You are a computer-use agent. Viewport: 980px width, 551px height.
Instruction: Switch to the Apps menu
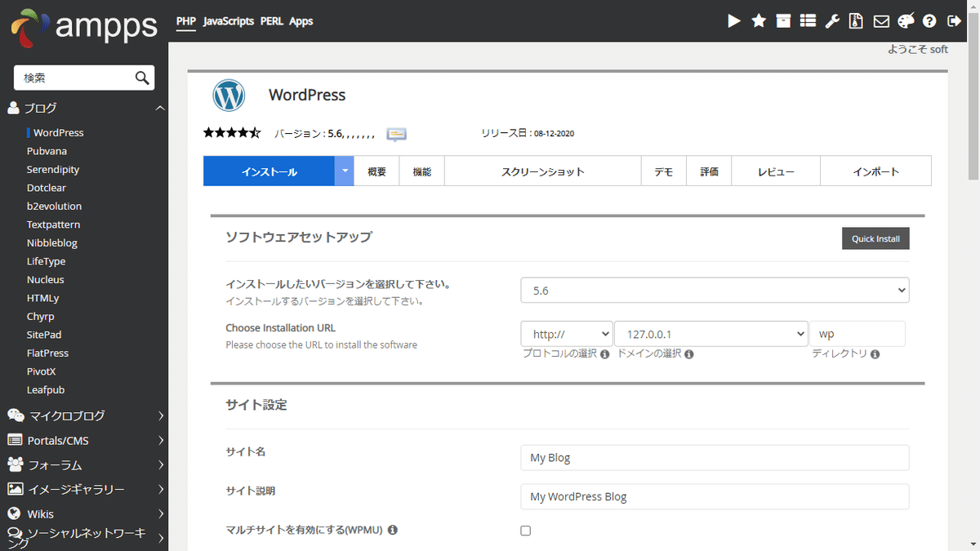pyautogui.click(x=301, y=21)
